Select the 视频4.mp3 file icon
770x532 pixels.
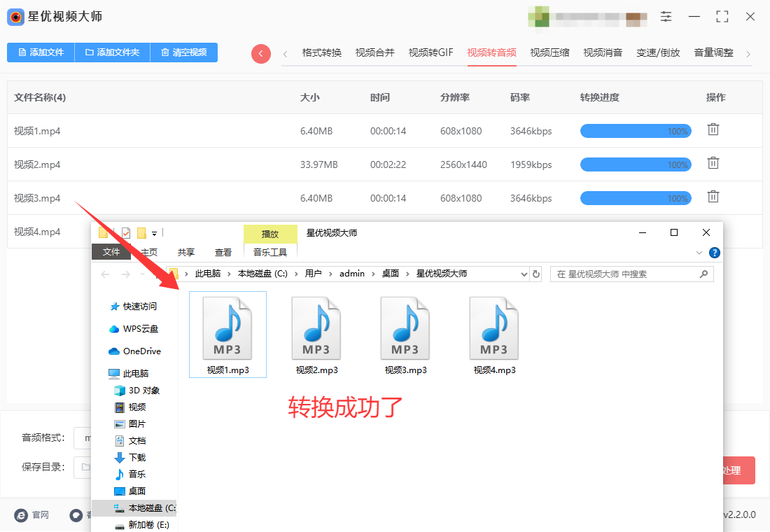(x=494, y=328)
